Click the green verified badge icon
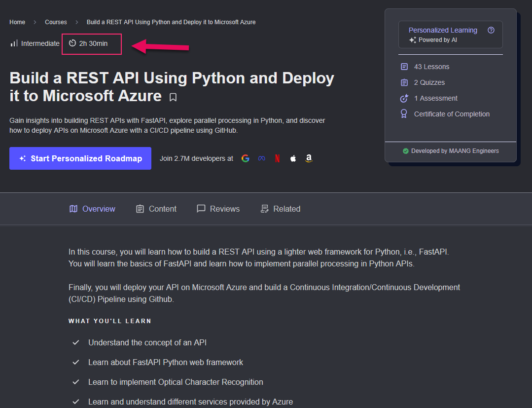Viewport: 532px width, 408px height. tap(405, 151)
